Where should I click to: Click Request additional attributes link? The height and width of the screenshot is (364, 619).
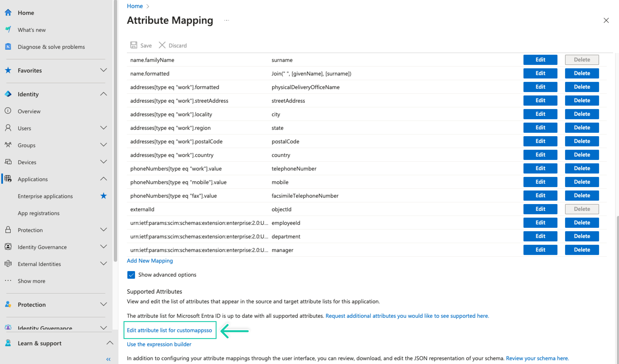[x=407, y=316]
